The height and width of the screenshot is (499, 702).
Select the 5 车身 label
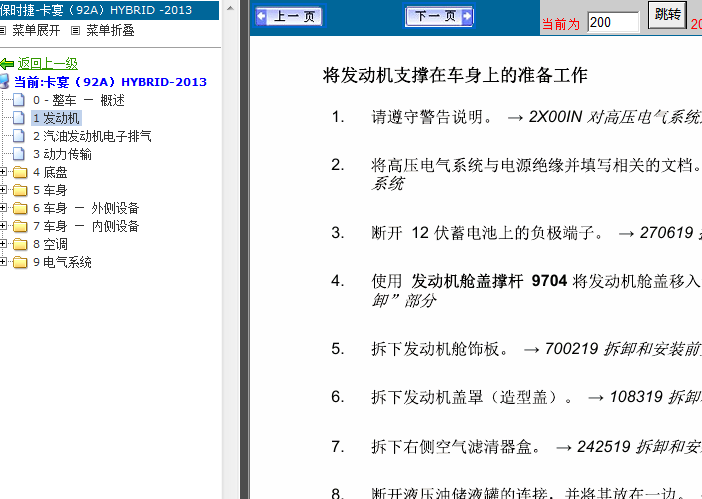click(50, 190)
